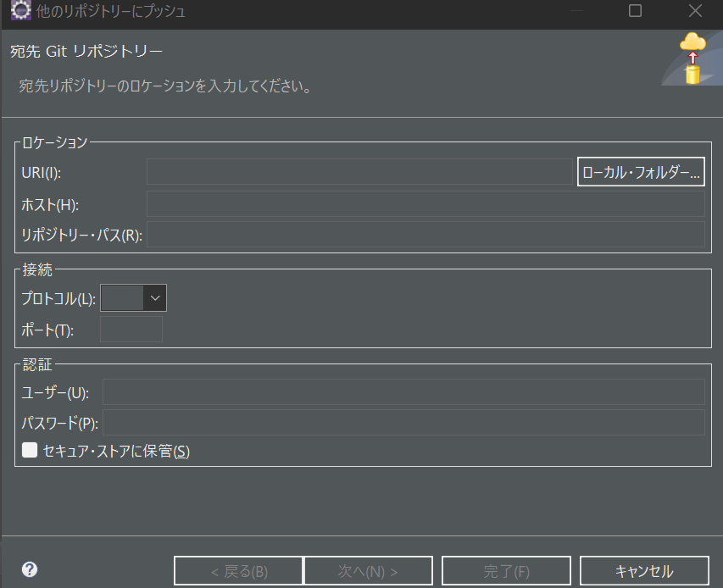Select the ロケーション group label
This screenshot has width=723, height=588.
tap(53, 142)
